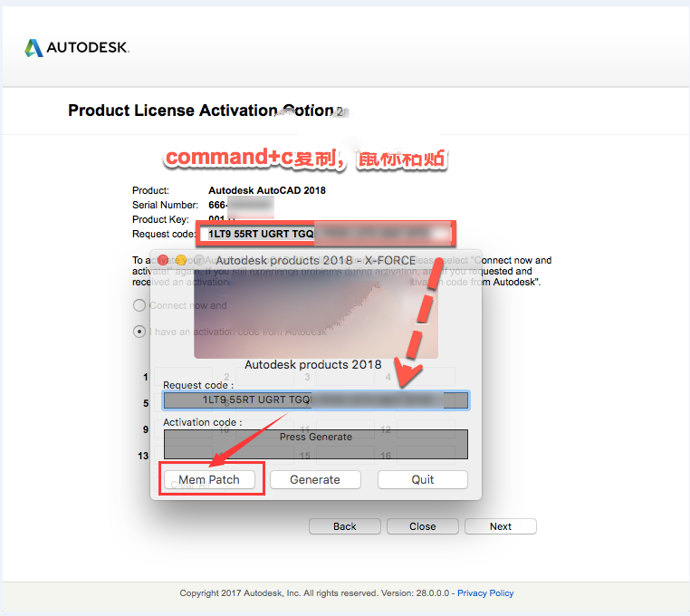The image size is (690, 616).
Task: Click the Autodesk logo
Action: 77,47
